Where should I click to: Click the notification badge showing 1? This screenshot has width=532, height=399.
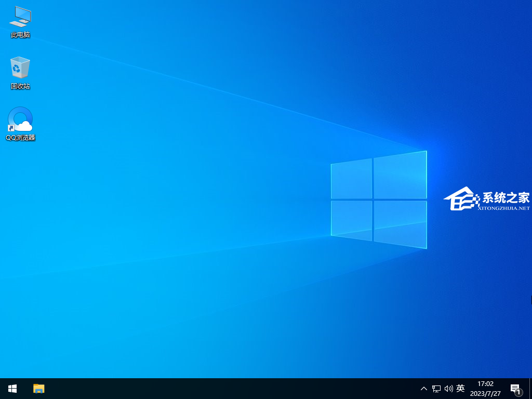pyautogui.click(x=518, y=392)
